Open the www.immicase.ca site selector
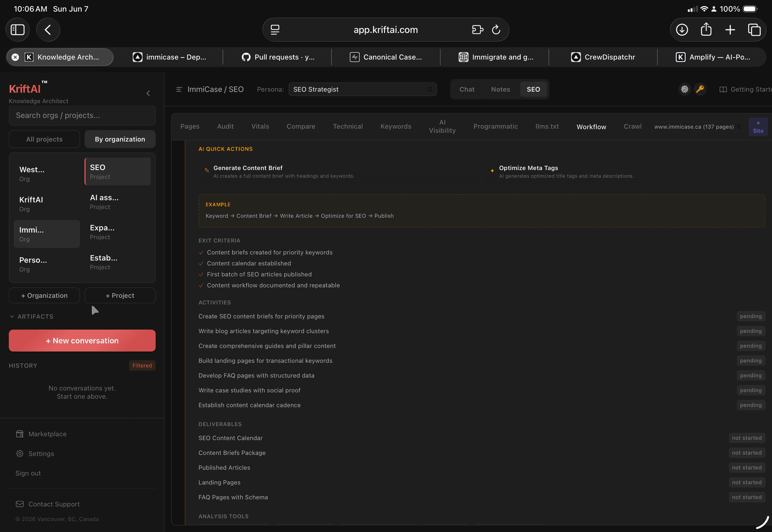The image size is (772, 532). [x=698, y=127]
